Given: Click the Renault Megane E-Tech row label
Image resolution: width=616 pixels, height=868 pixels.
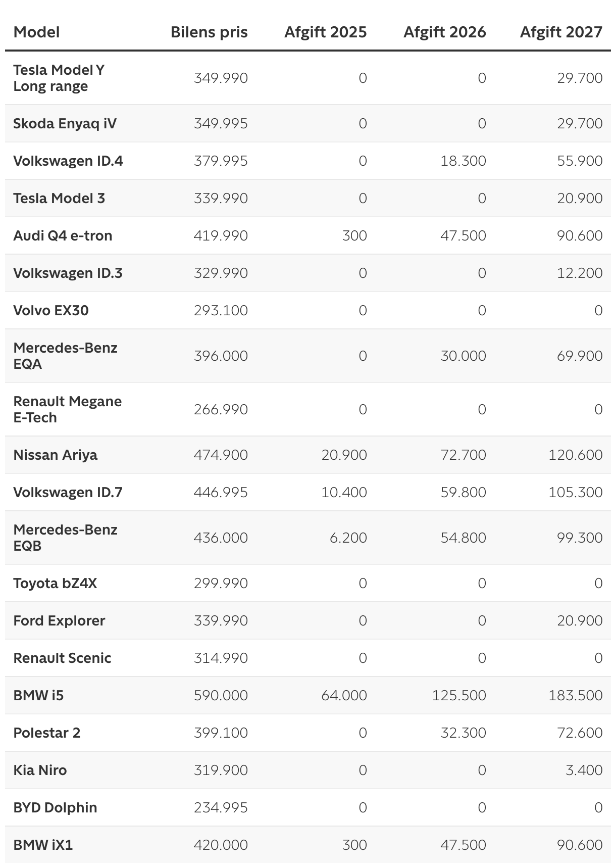Looking at the screenshot, I should tap(67, 409).
